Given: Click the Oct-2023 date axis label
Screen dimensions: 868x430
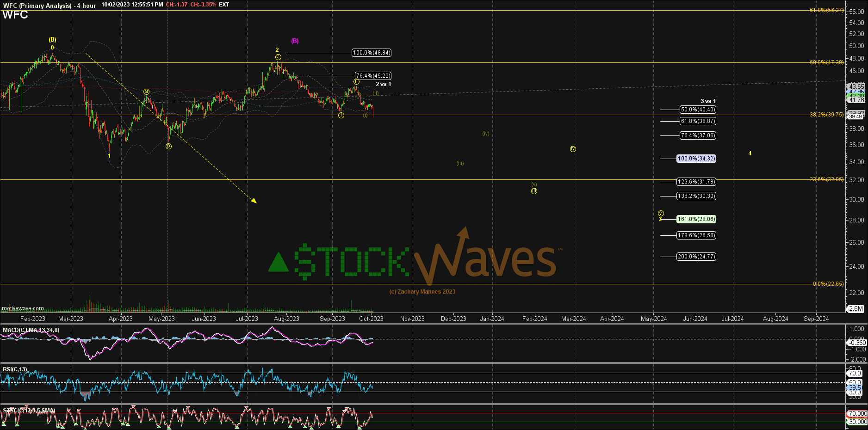Looking at the screenshot, I should (x=371, y=319).
